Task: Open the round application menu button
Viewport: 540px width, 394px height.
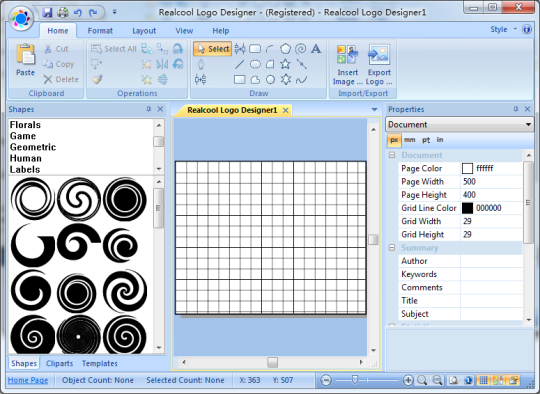Action: click(21, 18)
